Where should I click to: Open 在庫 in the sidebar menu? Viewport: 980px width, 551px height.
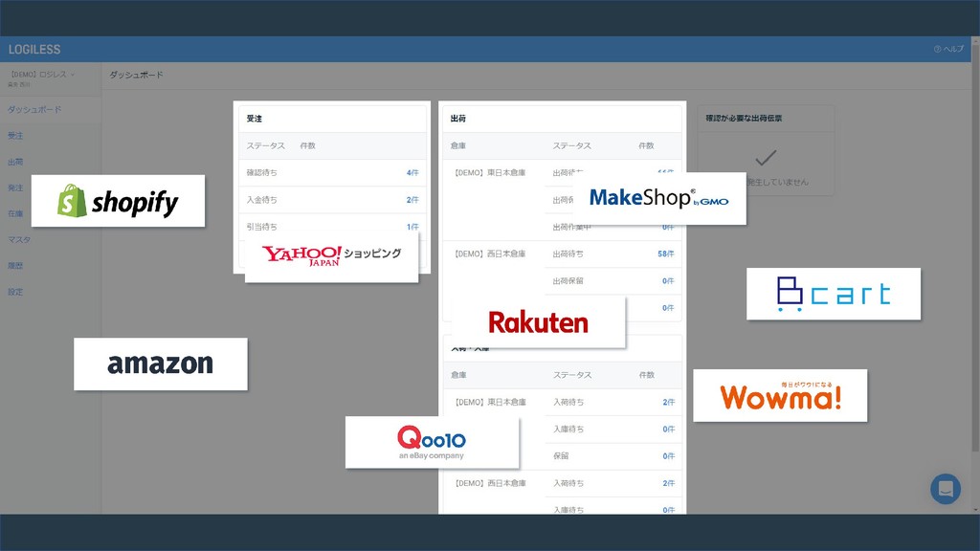coord(15,213)
